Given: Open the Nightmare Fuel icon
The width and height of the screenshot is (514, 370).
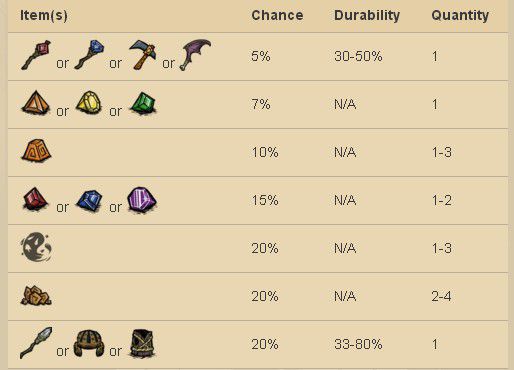Looking at the screenshot, I should click(36, 247).
